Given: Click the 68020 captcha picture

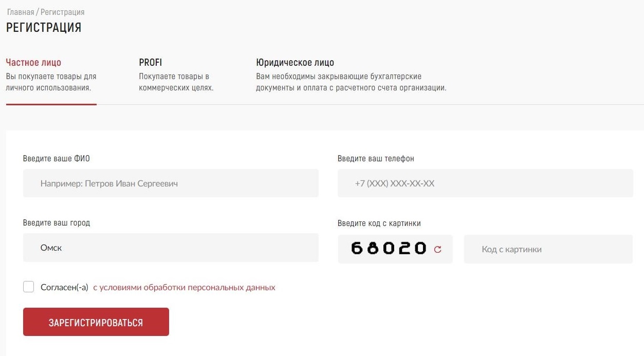Looking at the screenshot, I should (x=389, y=249).
